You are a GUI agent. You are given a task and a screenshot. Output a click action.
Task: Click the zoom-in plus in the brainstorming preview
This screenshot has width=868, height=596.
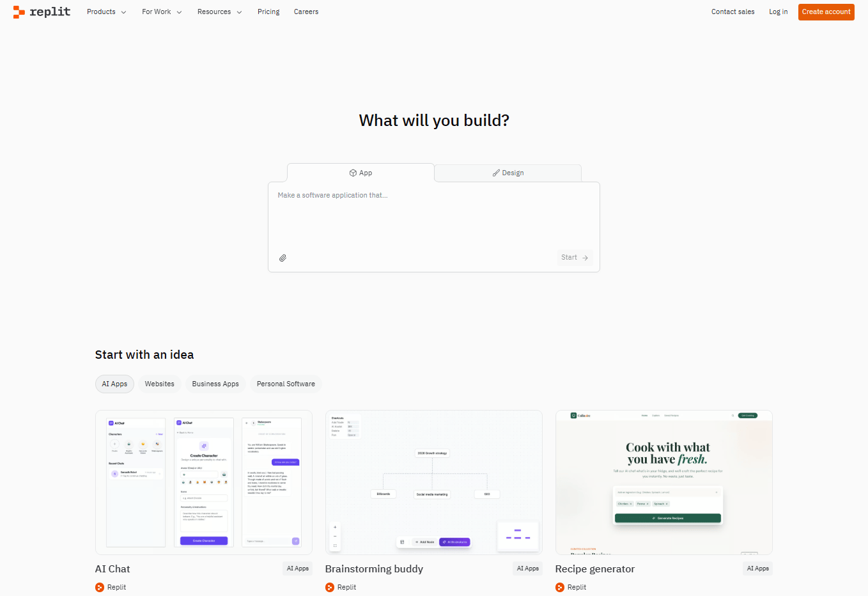point(335,527)
